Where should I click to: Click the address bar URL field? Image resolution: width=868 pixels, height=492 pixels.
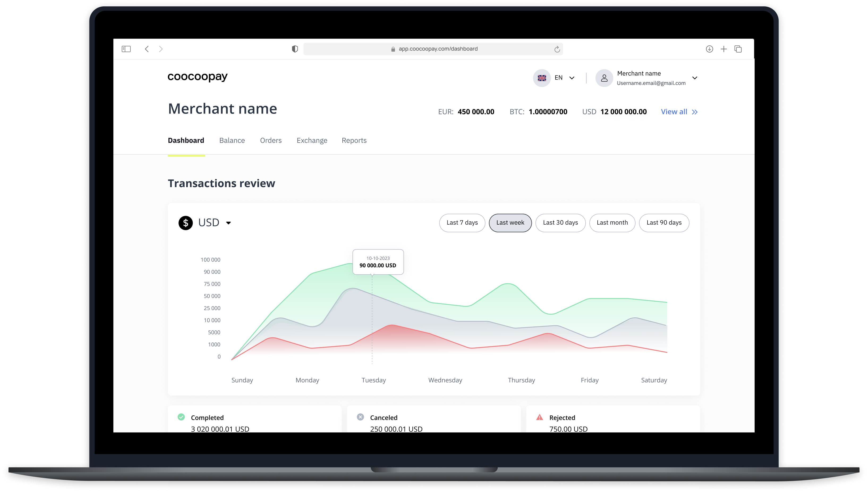(438, 49)
